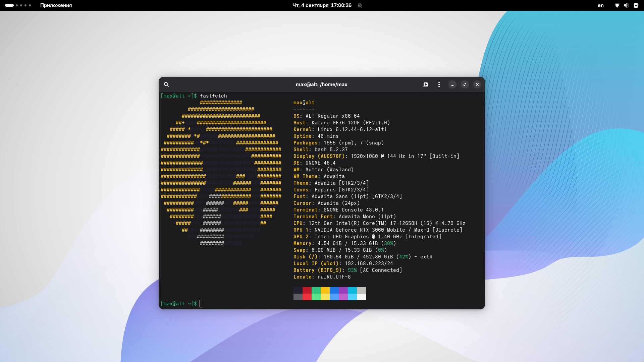This screenshot has height=362, width=644.
Task: Maximize the GNOME Console window
Action: (x=465, y=84)
